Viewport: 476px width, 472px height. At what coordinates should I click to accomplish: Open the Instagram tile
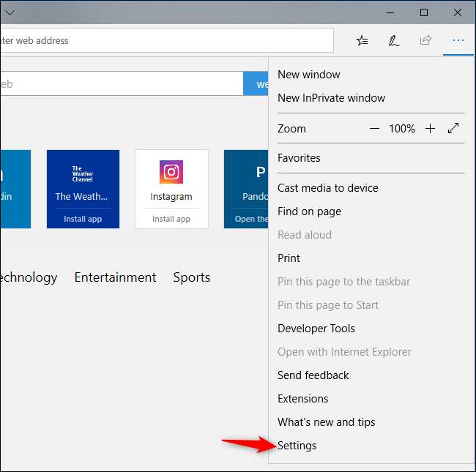click(171, 189)
